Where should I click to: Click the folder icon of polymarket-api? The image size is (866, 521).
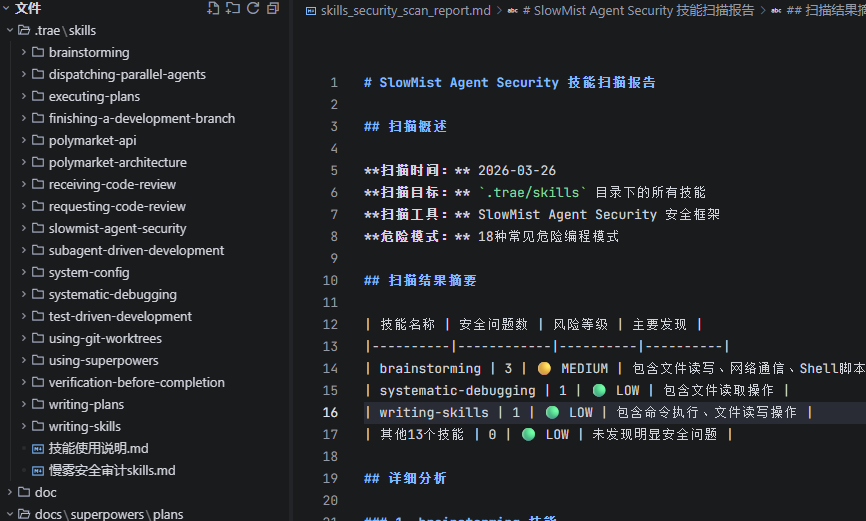pos(38,140)
